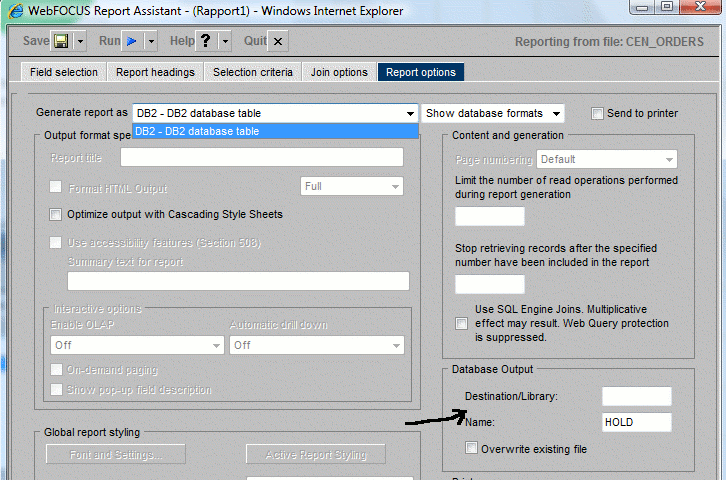
Task: Close the WebFOCUS Report Assistant window
Action: point(701,7)
